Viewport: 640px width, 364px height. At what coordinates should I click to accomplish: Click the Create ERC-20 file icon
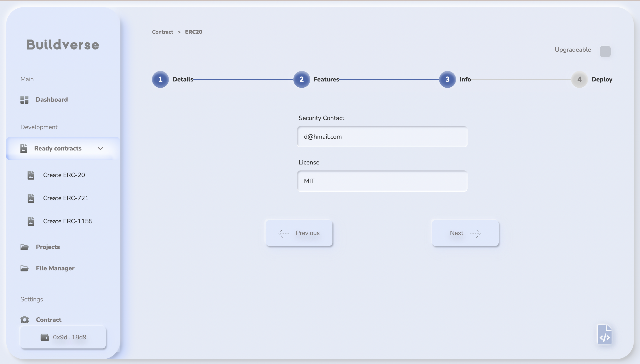click(31, 175)
